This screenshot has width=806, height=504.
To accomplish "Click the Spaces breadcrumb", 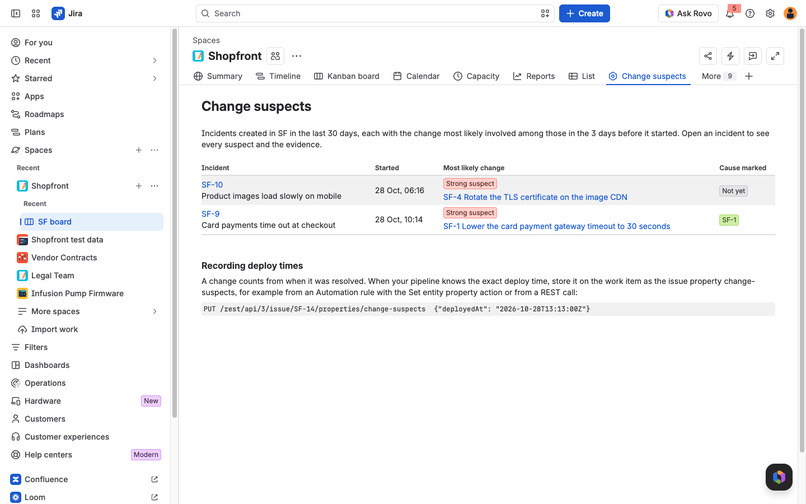I will 206,40.
